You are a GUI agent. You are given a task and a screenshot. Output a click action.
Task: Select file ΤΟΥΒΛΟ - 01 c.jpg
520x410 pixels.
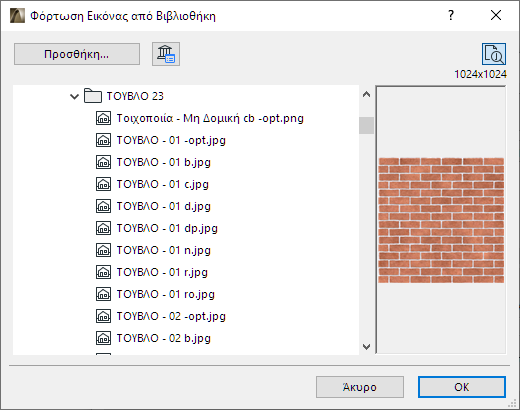pos(163,184)
